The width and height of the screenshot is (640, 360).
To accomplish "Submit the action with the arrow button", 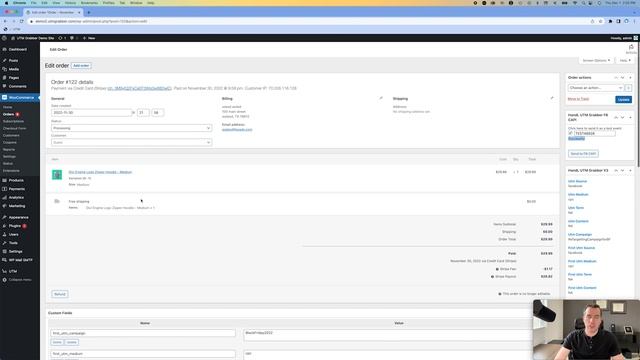I will tap(628, 88).
